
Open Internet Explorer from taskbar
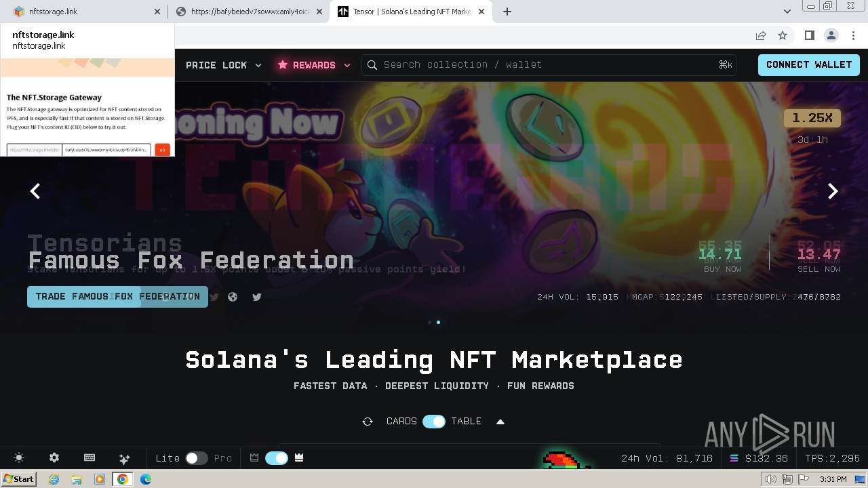[x=54, y=479]
